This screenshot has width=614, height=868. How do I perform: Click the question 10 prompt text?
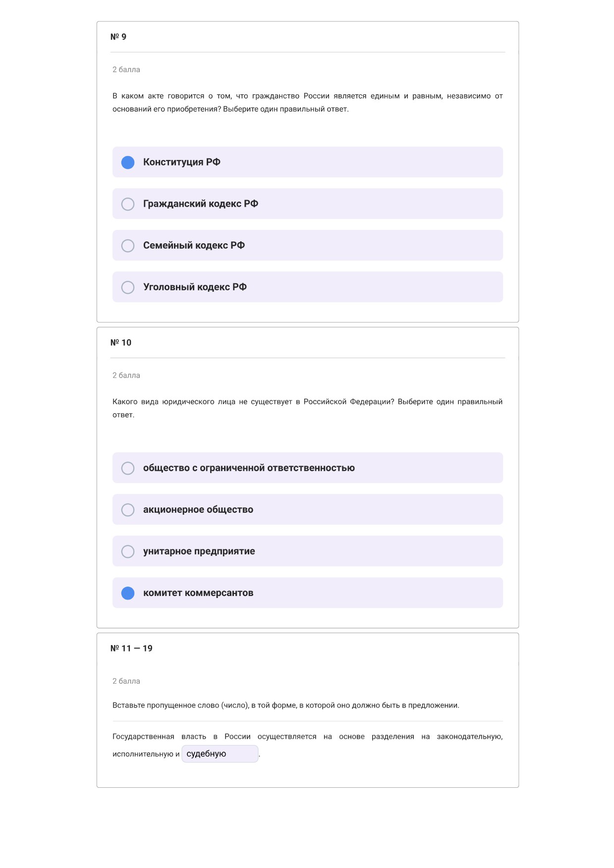click(x=307, y=408)
